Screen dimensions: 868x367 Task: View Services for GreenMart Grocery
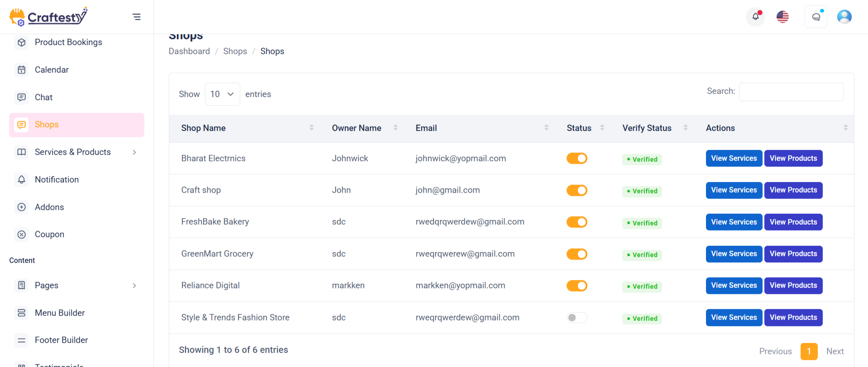[734, 254]
